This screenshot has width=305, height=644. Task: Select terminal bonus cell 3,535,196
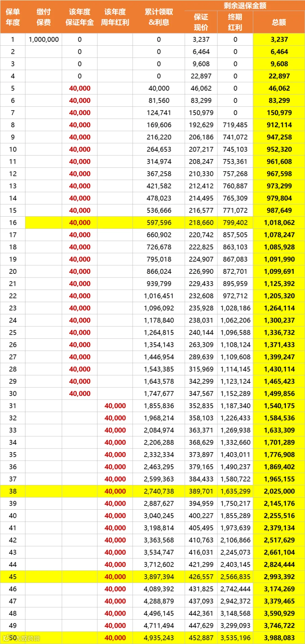point(235,638)
